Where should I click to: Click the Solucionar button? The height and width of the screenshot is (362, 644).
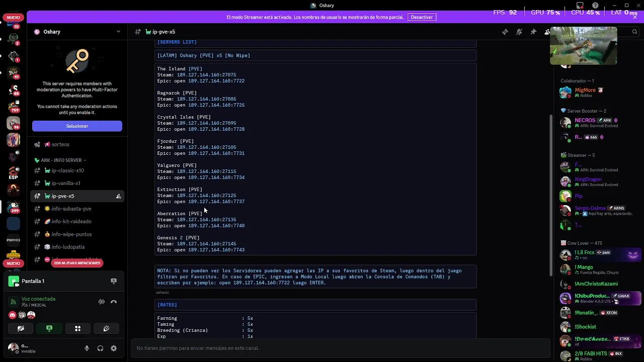pos(77,126)
